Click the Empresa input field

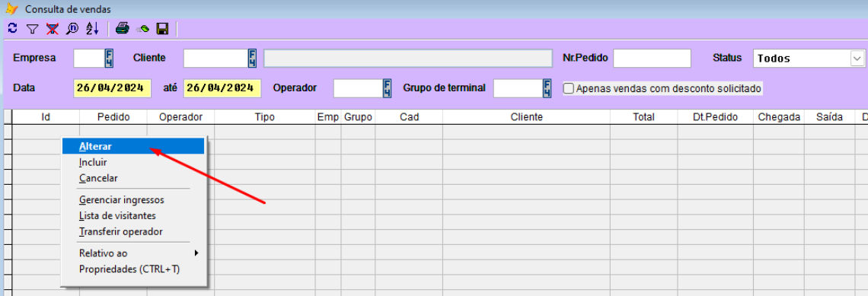(x=89, y=58)
